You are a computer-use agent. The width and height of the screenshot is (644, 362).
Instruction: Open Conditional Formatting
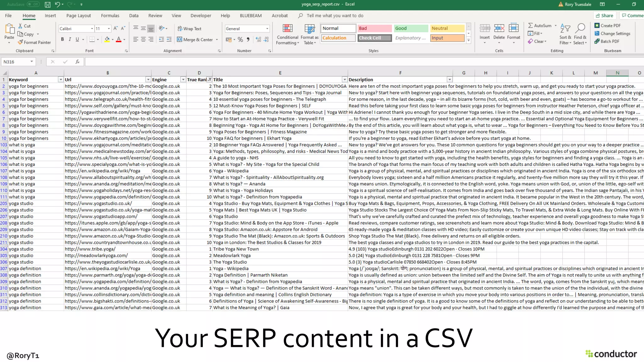287,35
